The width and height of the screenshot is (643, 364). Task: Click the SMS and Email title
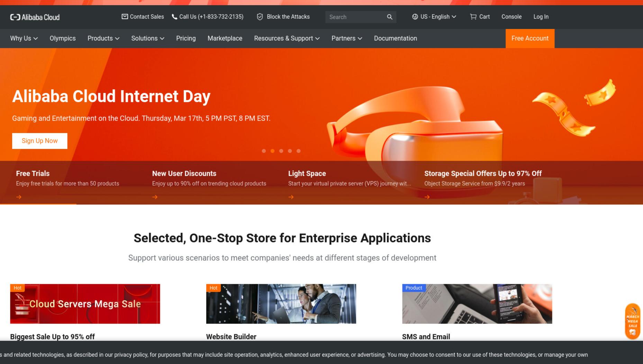tap(426, 337)
